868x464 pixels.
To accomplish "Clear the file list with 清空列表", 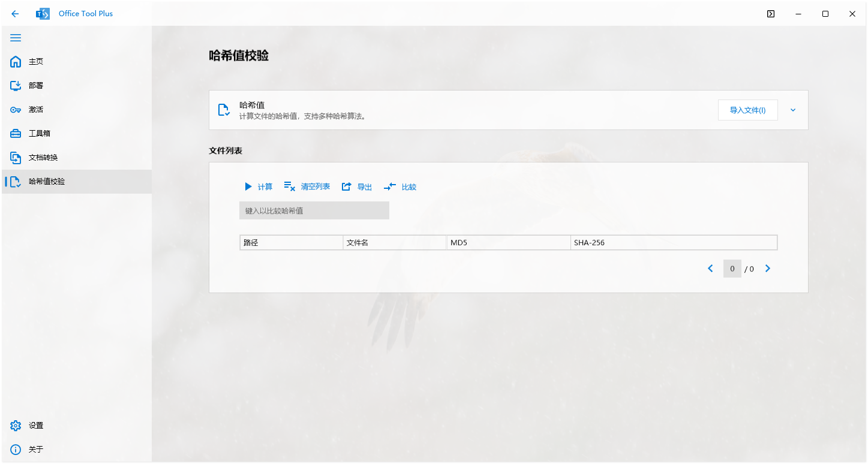I will tap(306, 186).
